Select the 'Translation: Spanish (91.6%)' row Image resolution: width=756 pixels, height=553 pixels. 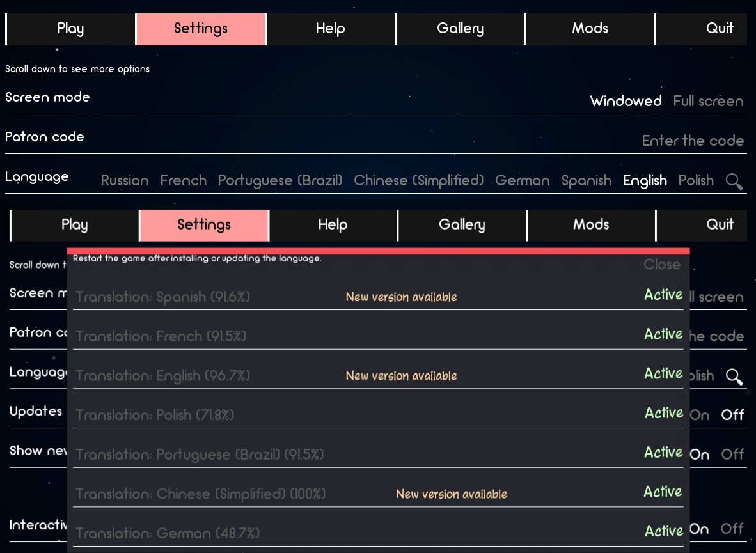point(378,296)
